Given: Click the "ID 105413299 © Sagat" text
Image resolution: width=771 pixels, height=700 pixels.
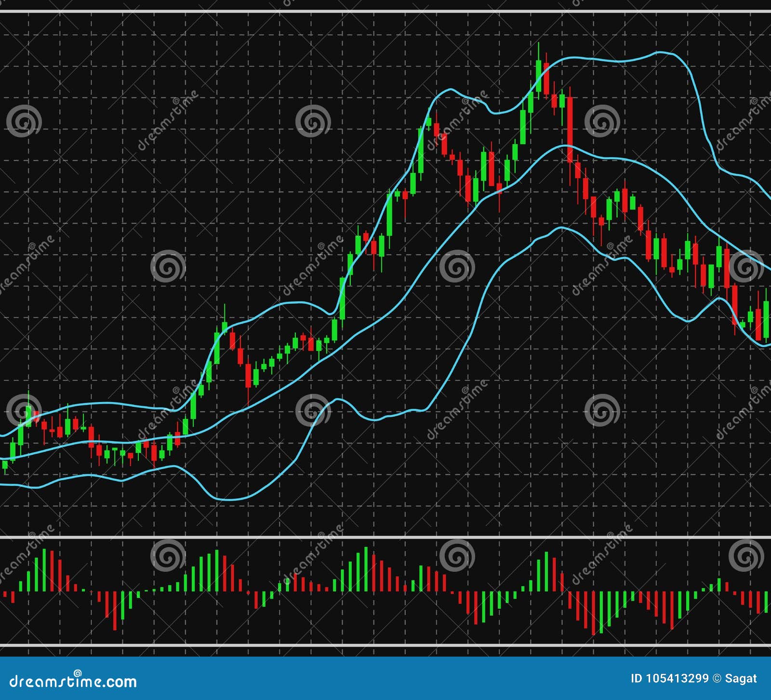Looking at the screenshot, I should point(694,679).
